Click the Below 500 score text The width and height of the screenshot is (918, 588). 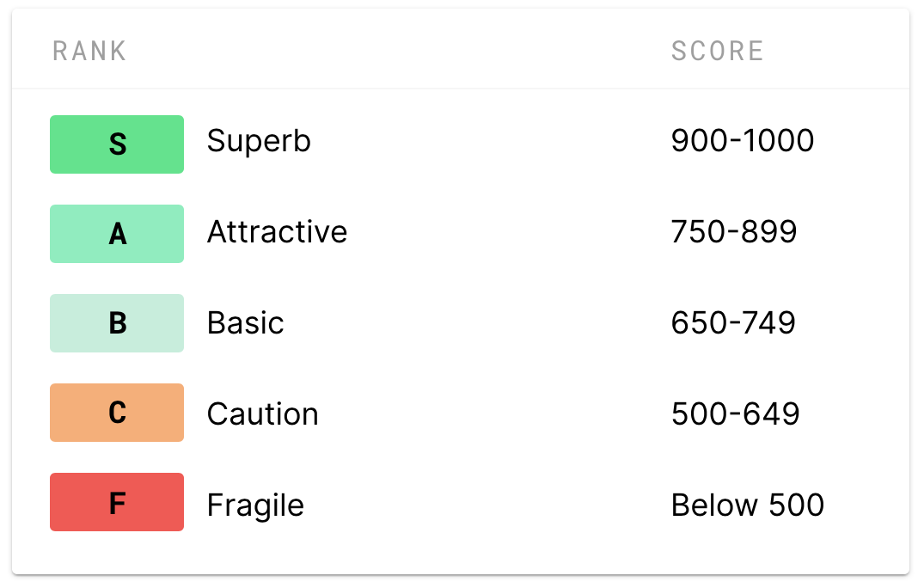[748, 505]
